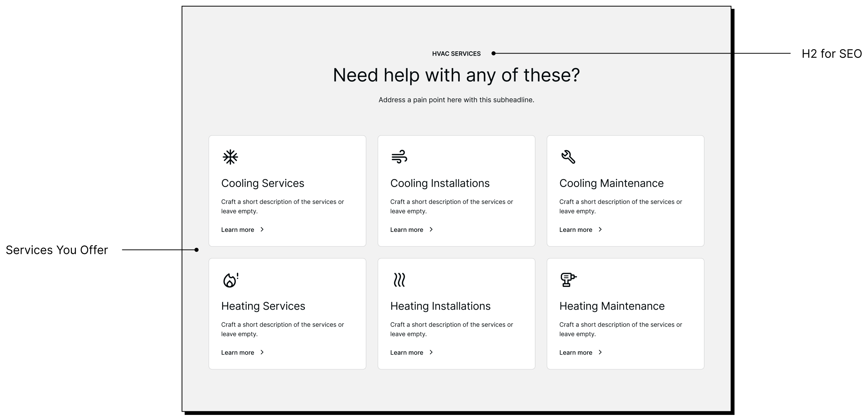Open Learn more under Heating Services

pyautogui.click(x=238, y=353)
